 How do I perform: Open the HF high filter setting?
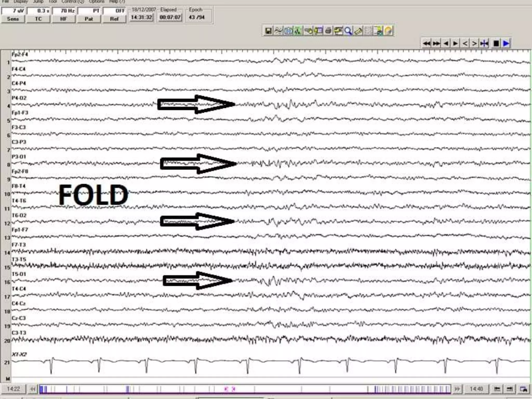pos(64,19)
